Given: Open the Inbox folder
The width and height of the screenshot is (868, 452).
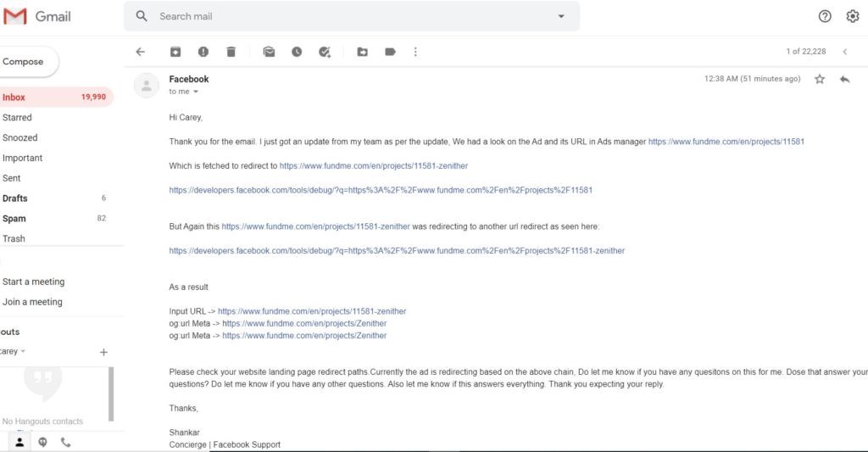Looking at the screenshot, I should click(x=14, y=98).
